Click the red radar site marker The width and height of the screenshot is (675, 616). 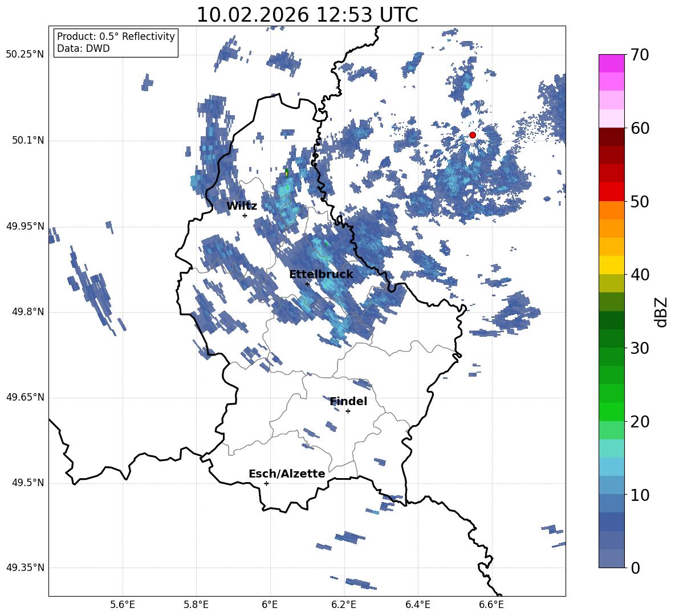click(472, 134)
